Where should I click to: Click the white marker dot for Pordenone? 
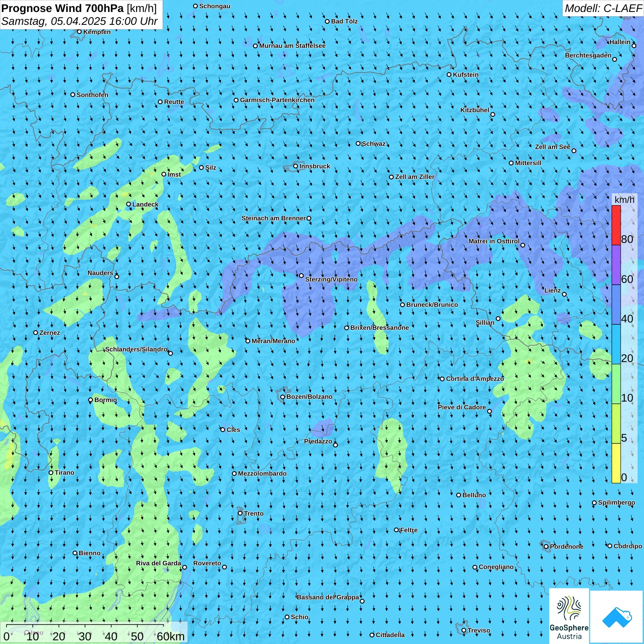coord(546,546)
